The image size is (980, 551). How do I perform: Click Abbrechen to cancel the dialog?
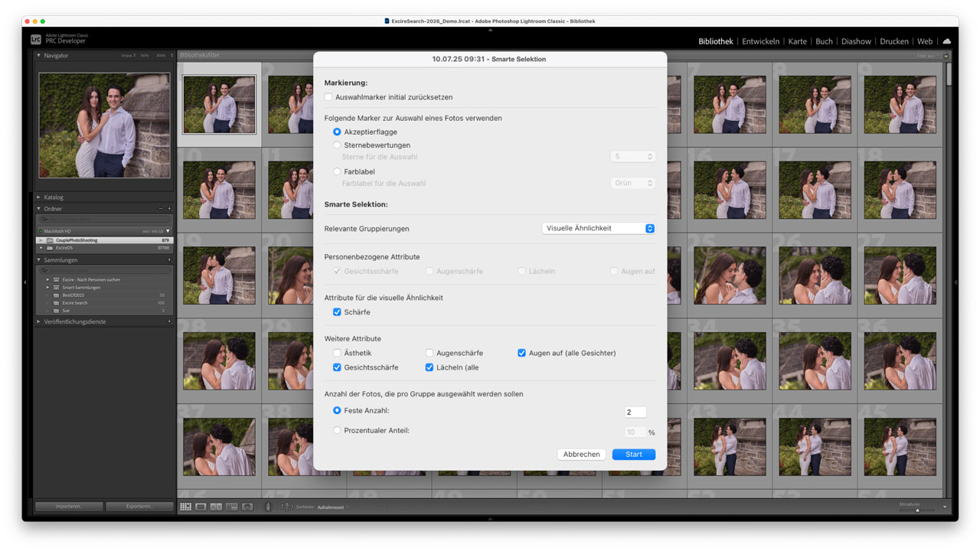[581, 454]
